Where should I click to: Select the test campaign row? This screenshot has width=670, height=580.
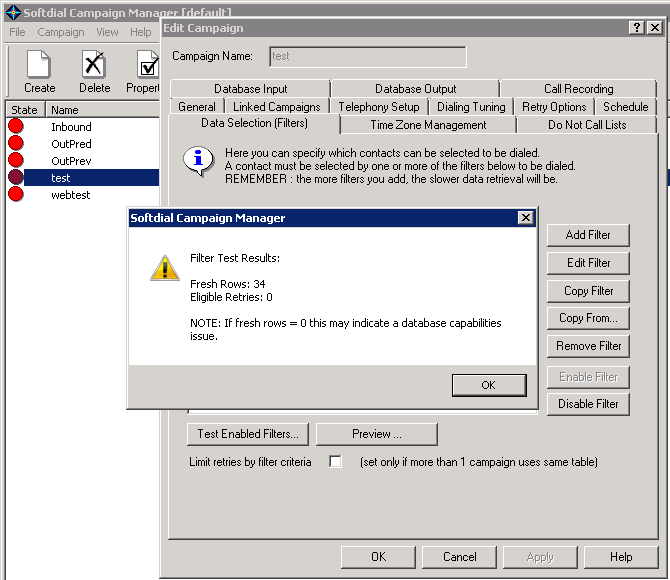click(x=83, y=178)
